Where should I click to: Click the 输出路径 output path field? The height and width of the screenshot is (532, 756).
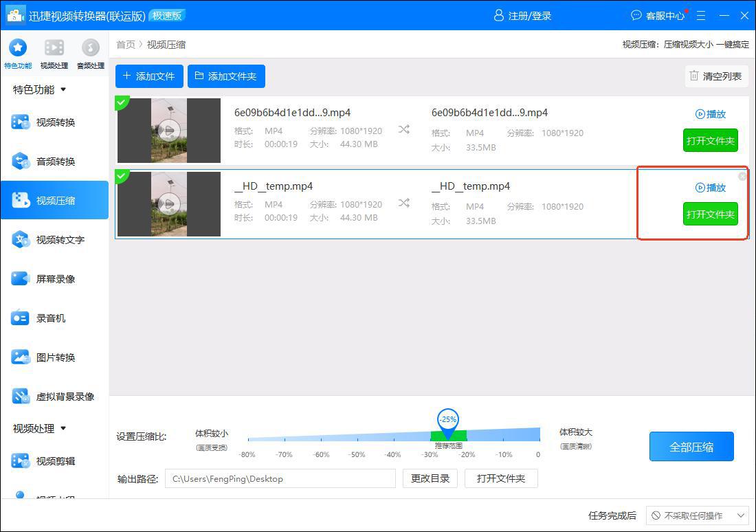tap(280, 478)
